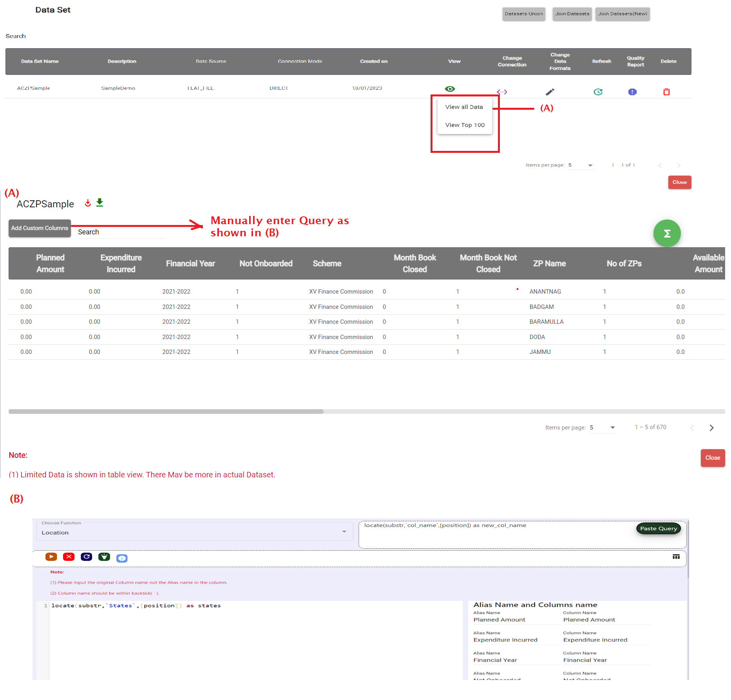This screenshot has width=731, height=700.
Task: Refresh the ACZPSample dataset
Action: pos(598,92)
